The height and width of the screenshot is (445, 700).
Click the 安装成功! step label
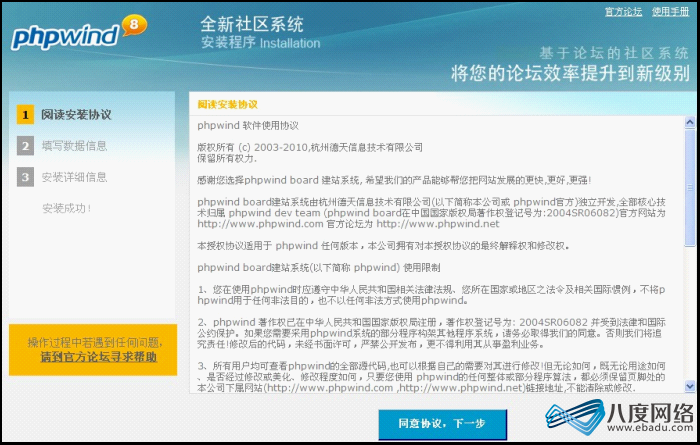[x=67, y=208]
